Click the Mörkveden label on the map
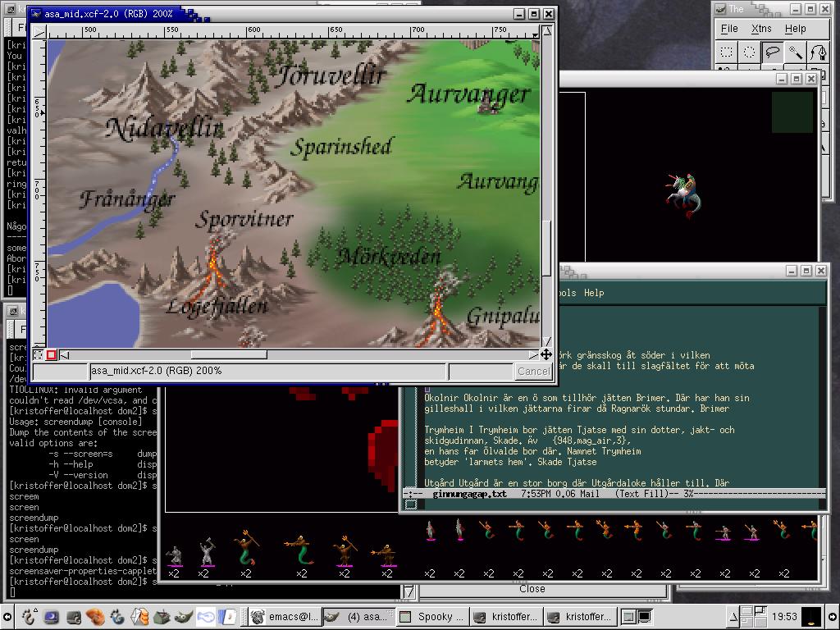 pyautogui.click(x=388, y=257)
